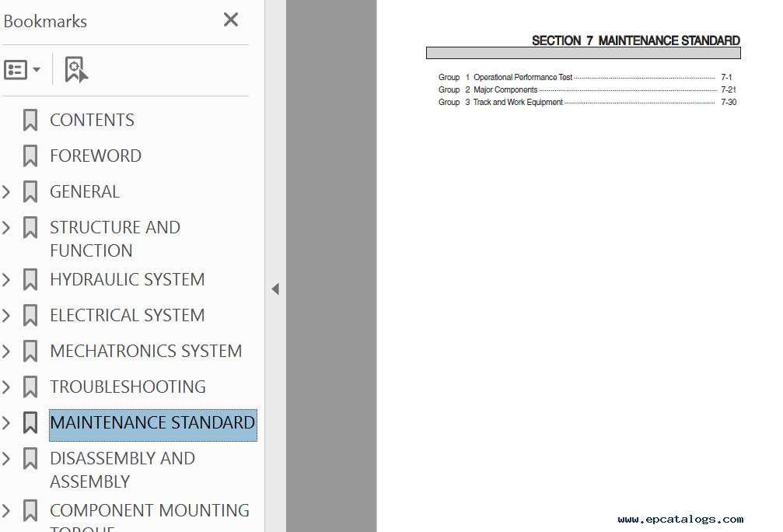The width and height of the screenshot is (783, 532).
Task: Expand the GENERAL bookmark
Action: (x=6, y=192)
